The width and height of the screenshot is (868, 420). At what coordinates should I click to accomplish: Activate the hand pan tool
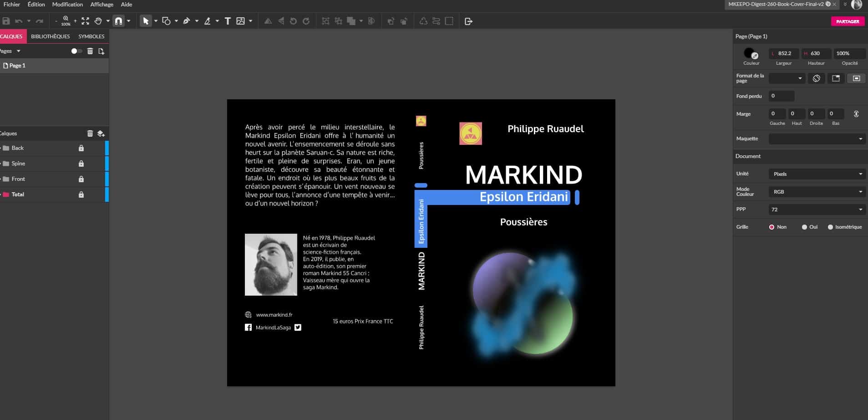98,21
